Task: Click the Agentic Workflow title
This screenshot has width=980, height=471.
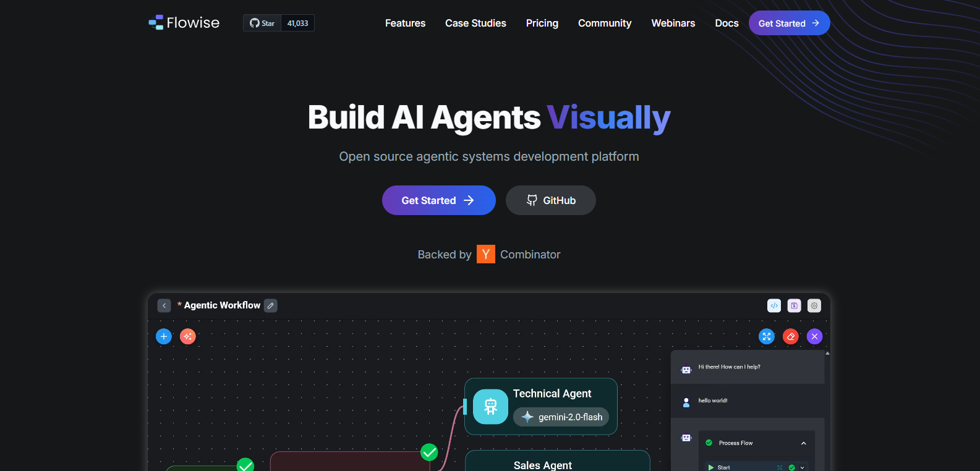Action: point(222,305)
